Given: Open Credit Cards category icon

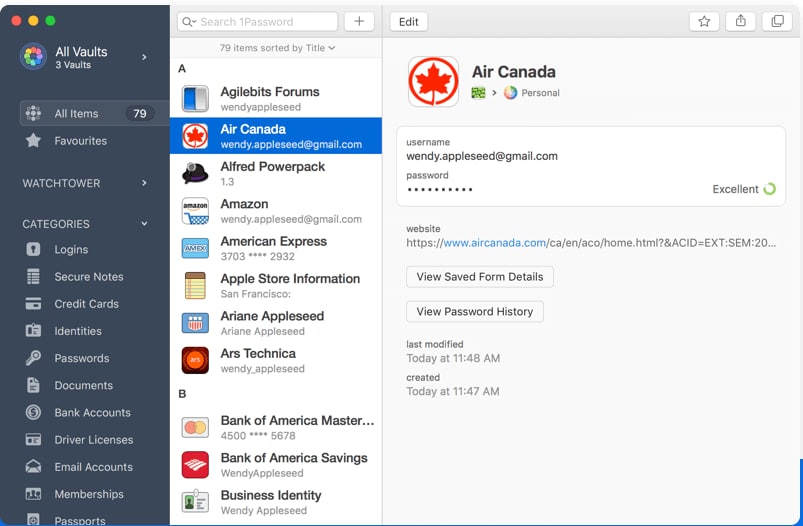Looking at the screenshot, I should 33,304.
